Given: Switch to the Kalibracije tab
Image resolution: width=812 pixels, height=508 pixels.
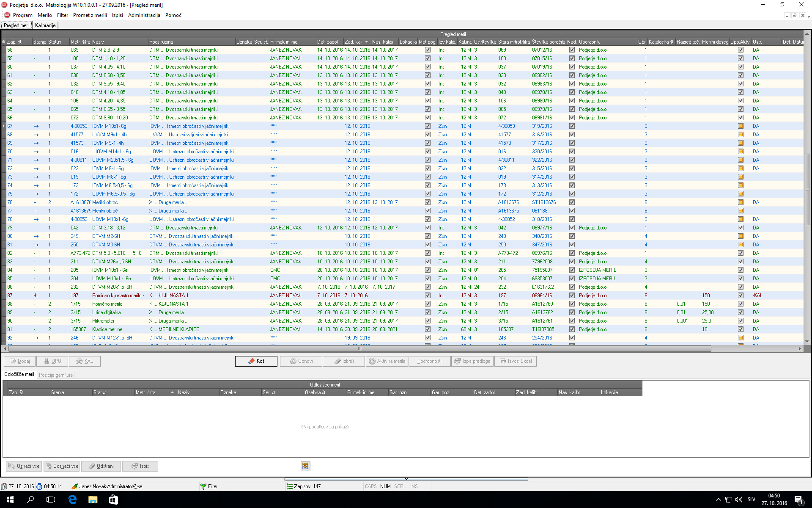Looking at the screenshot, I should click(45, 25).
